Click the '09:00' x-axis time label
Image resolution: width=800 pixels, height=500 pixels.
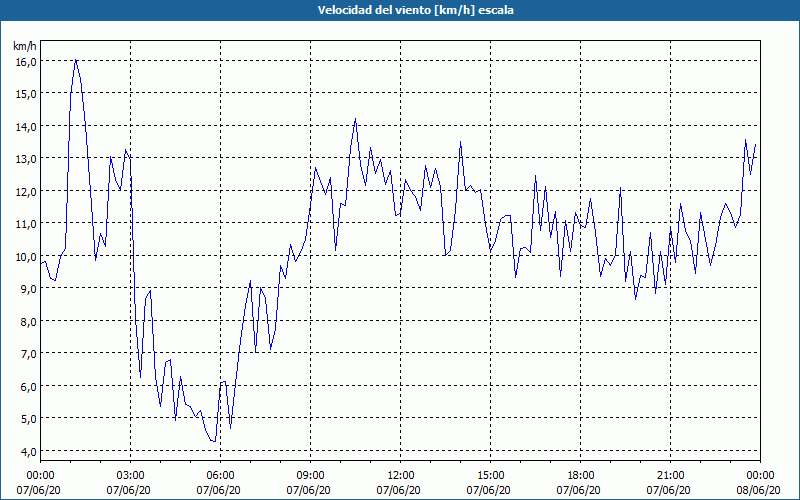[310, 476]
